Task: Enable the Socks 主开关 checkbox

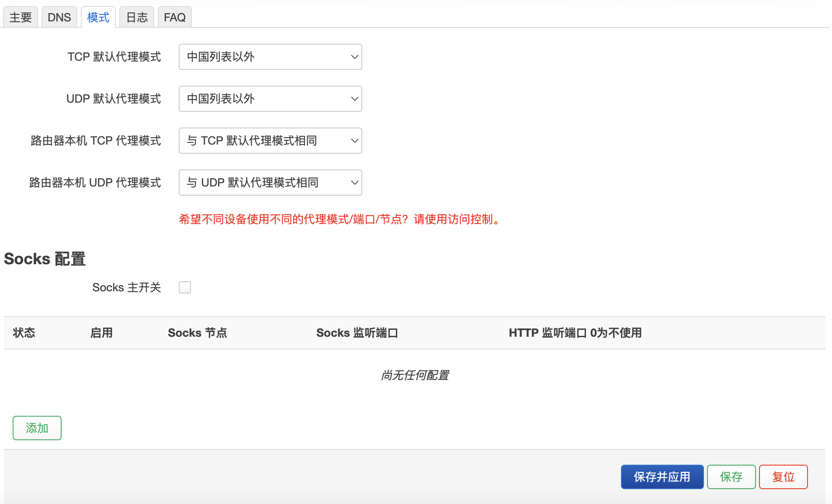Action: (185, 287)
